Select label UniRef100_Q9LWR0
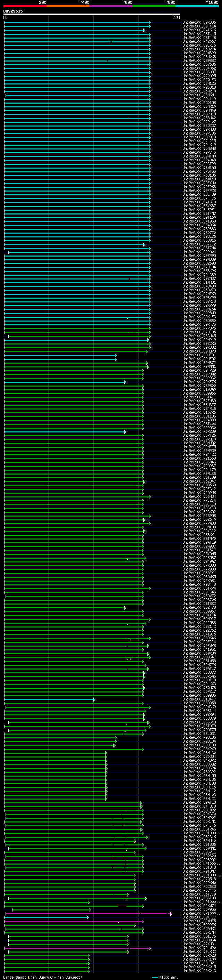The width and height of the screenshot is (222, 980). 199,948
